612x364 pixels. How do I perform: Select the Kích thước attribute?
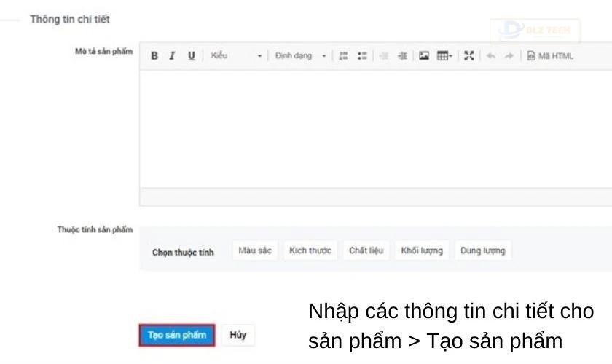pyautogui.click(x=310, y=250)
